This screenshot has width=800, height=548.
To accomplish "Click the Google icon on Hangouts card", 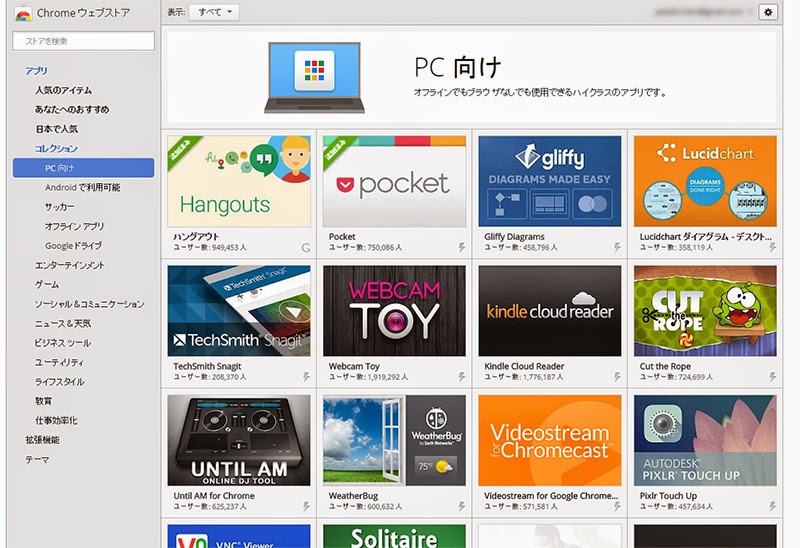I will click(x=306, y=248).
